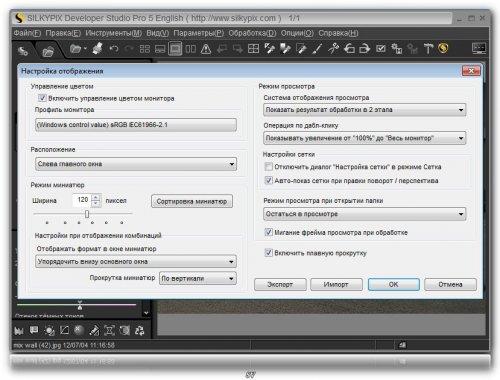Open the Файл(F) menu
500x380 pixels.
(27, 33)
